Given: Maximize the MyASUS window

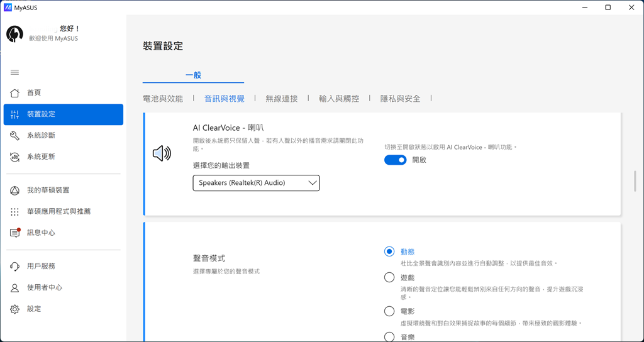Looking at the screenshot, I should 608,8.
